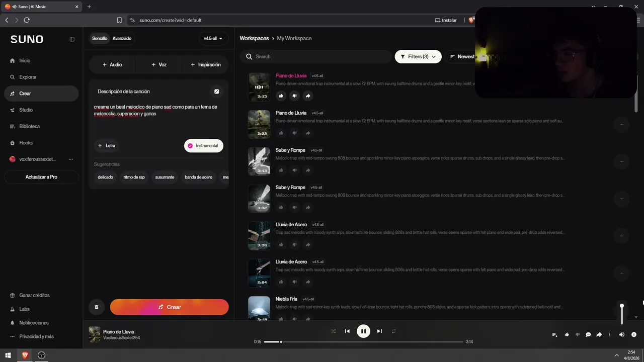
Task: Add a Voz to the song
Action: click(x=159, y=64)
